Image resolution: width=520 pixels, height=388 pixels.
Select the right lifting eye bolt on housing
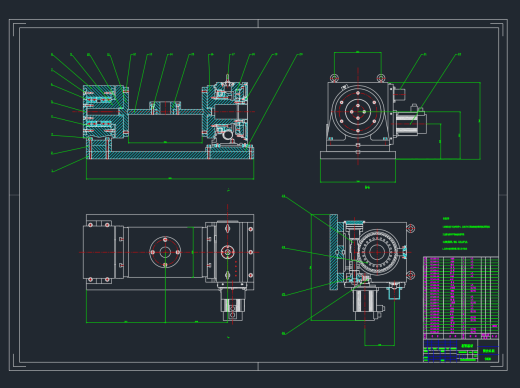pos(381,78)
